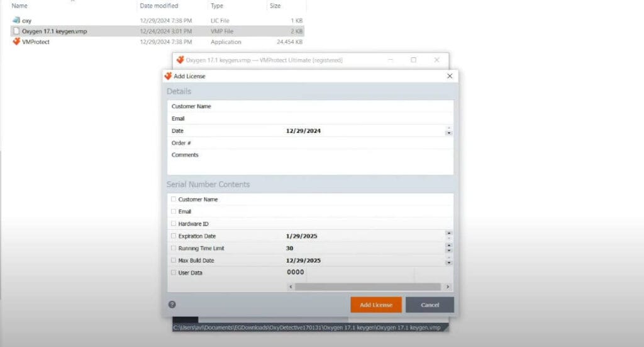This screenshot has height=347, width=644.
Task: Click the details Date value 12/29/2024
Action: pos(303,131)
